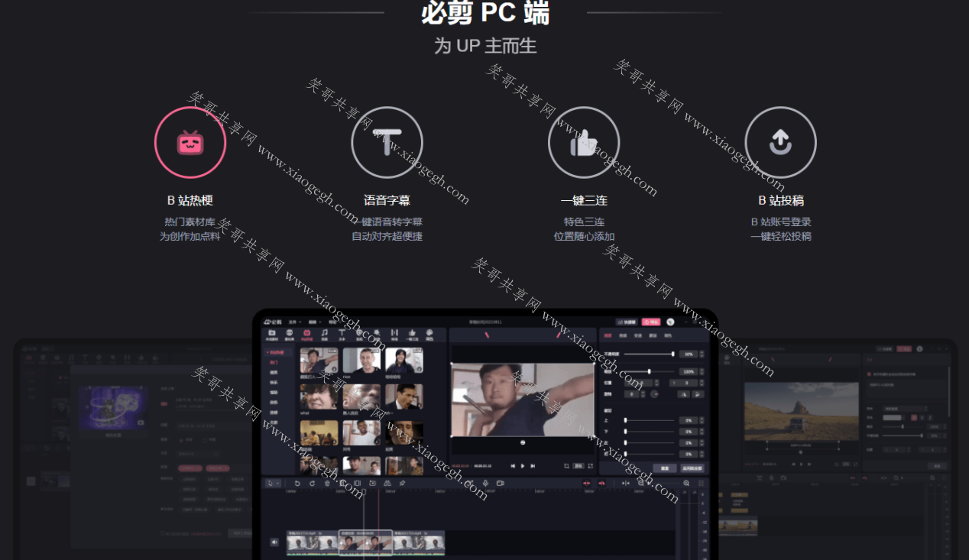The width and height of the screenshot is (969, 560).
Task: Select the 一键三连 heading text
Action: pyautogui.click(x=584, y=200)
